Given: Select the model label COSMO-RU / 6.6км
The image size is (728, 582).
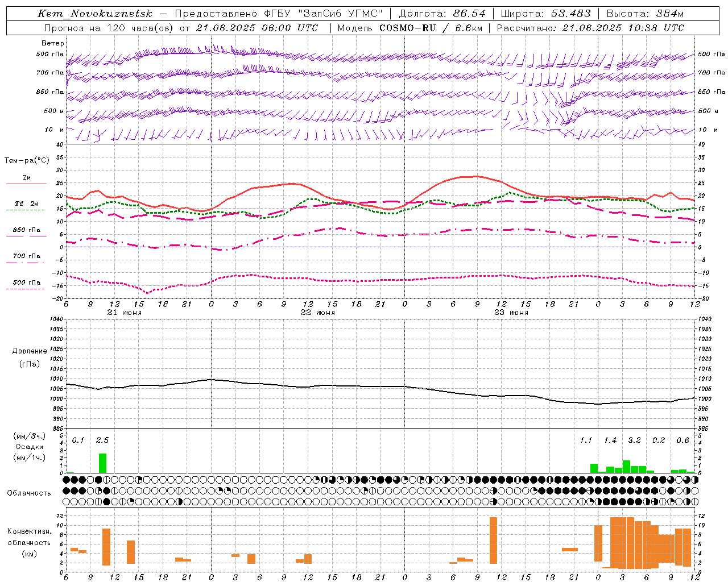Looking at the screenshot, I should coord(431,28).
